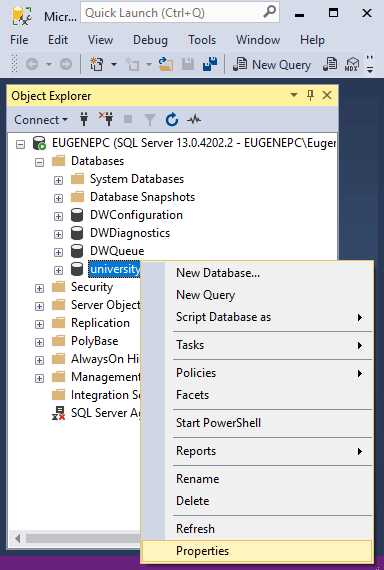Click the Filter funnel icon
This screenshot has height=570, width=384.
coord(149,120)
